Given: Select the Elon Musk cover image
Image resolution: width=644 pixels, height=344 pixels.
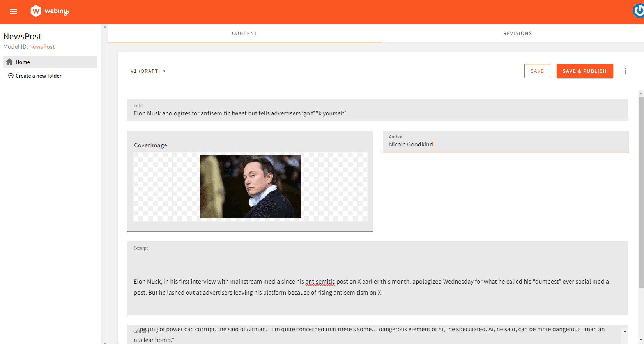Looking at the screenshot, I should coord(250,187).
